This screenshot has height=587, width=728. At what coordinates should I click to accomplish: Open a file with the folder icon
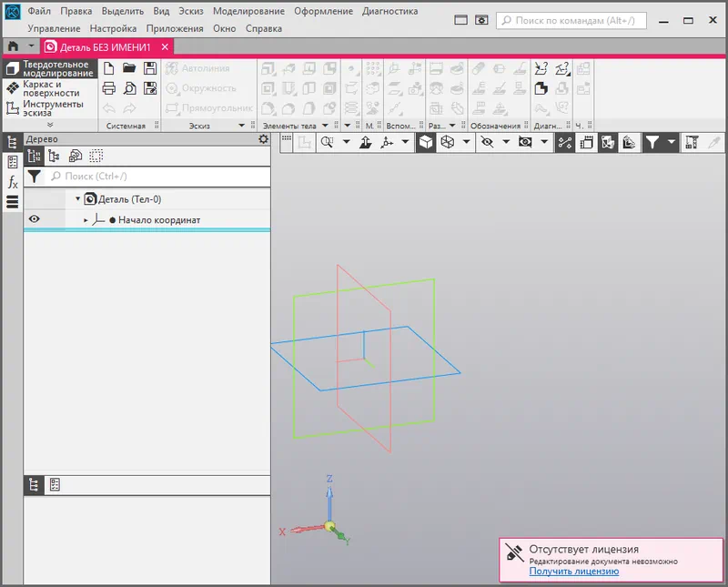(x=129, y=68)
